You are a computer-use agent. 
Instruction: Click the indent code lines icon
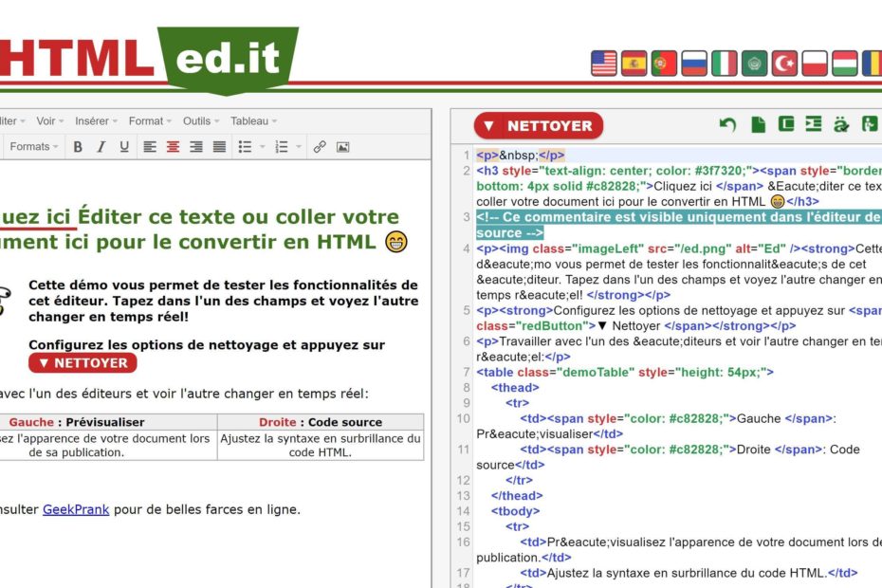click(x=814, y=124)
